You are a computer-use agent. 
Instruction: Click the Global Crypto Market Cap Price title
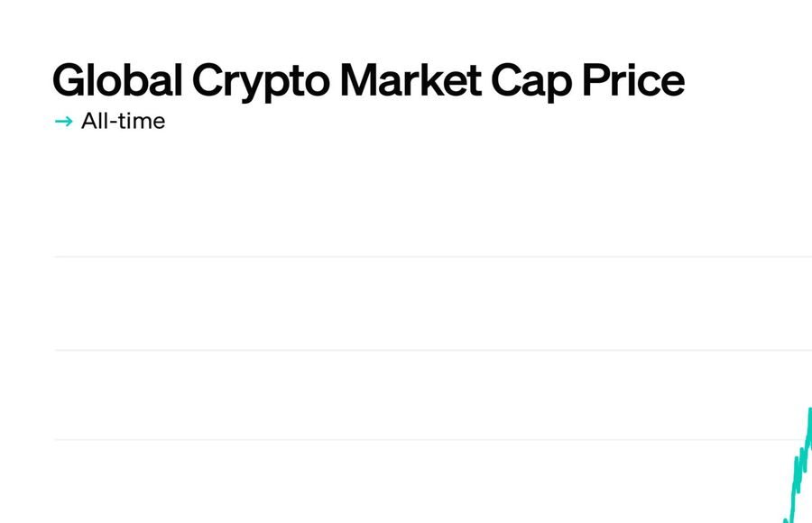[369, 81]
